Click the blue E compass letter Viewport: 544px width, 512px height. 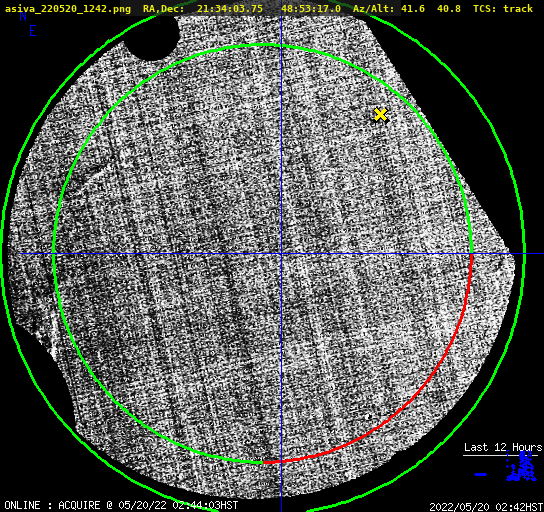[33, 31]
